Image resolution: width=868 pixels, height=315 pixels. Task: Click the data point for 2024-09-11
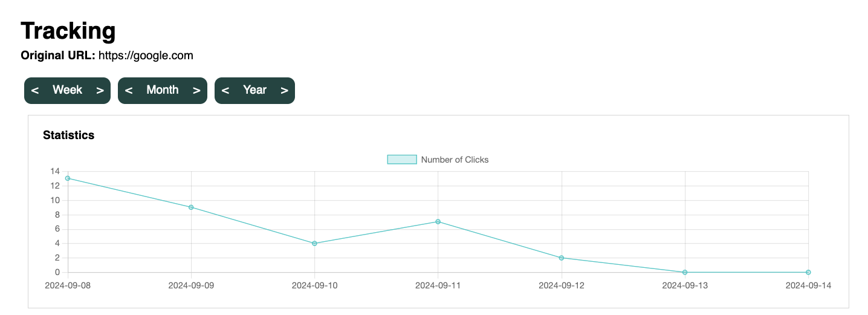coord(438,222)
